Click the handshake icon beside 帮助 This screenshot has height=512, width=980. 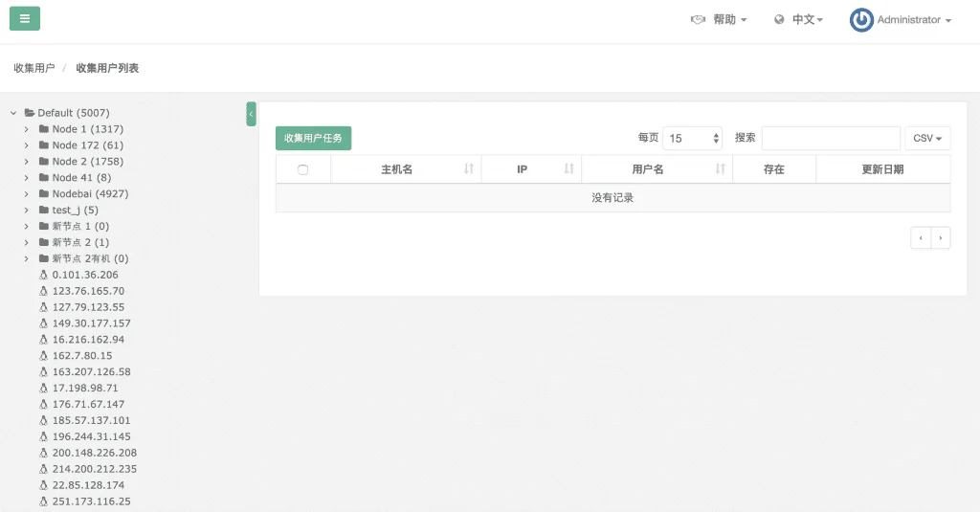(x=698, y=19)
